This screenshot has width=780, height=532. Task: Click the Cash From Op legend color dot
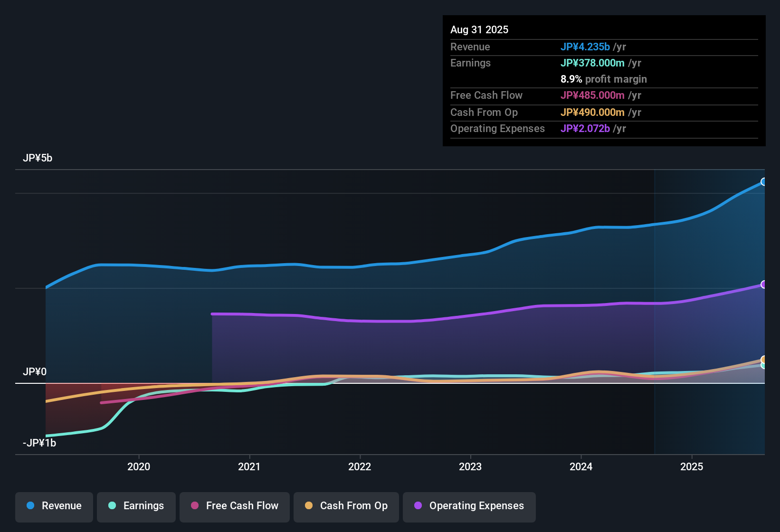[308, 506]
